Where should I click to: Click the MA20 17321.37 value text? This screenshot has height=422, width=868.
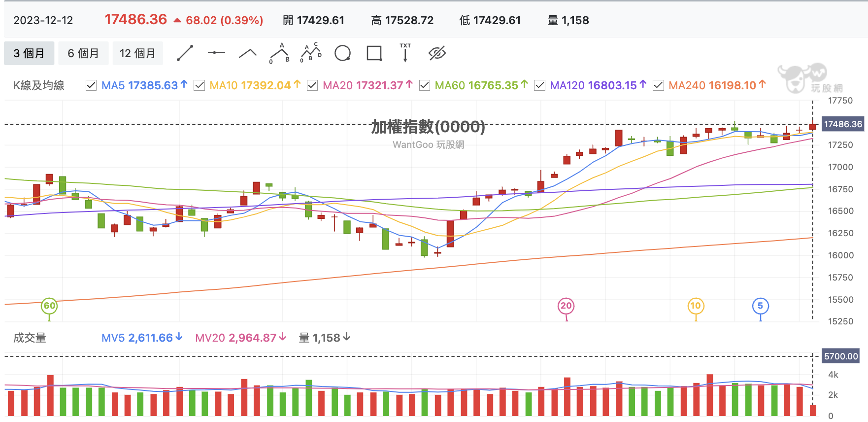coord(367,85)
